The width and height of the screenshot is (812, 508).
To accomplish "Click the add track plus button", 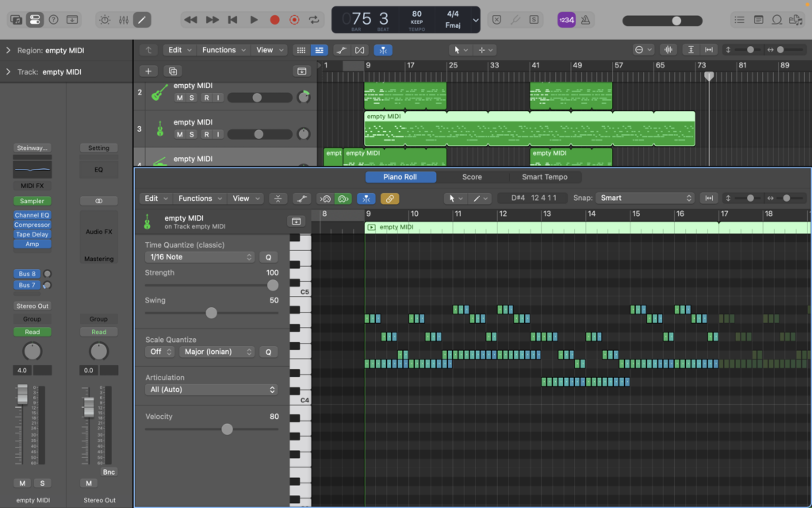I will click(148, 71).
